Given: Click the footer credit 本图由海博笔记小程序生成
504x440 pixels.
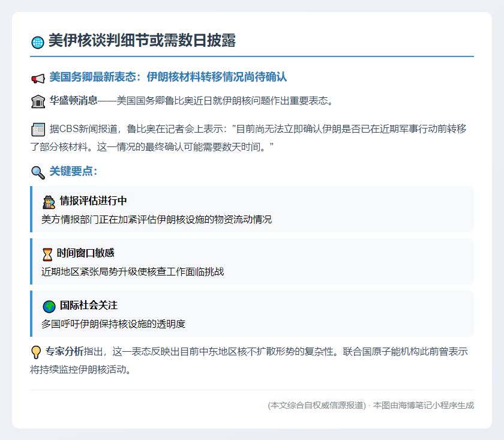Looking at the screenshot, I should pyautogui.click(x=424, y=405).
